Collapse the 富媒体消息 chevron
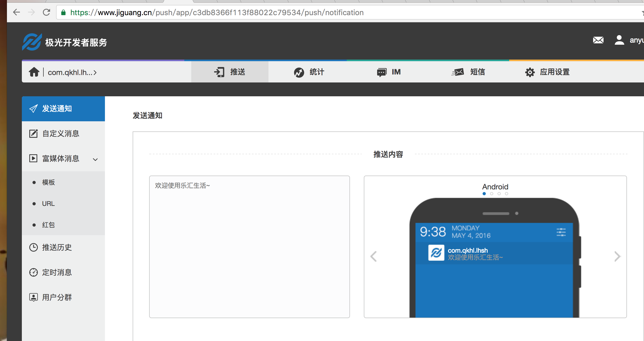Image resolution: width=644 pixels, height=341 pixels. 95,160
